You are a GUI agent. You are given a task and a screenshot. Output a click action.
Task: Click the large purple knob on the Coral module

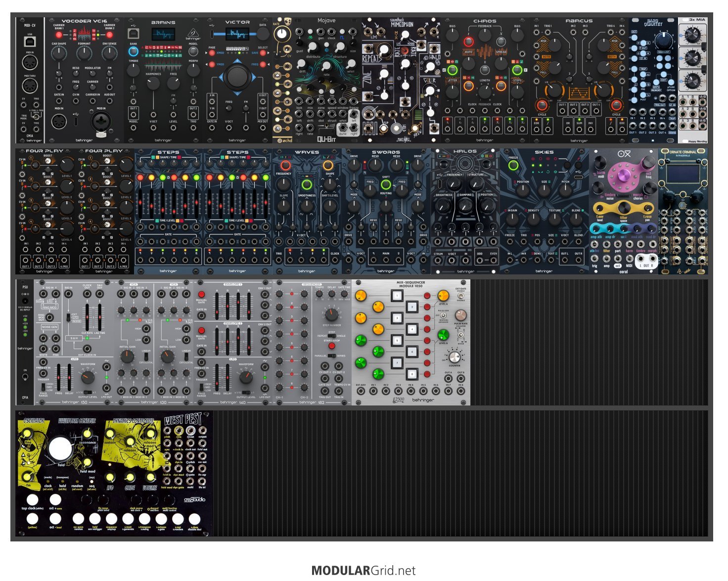coord(624,177)
